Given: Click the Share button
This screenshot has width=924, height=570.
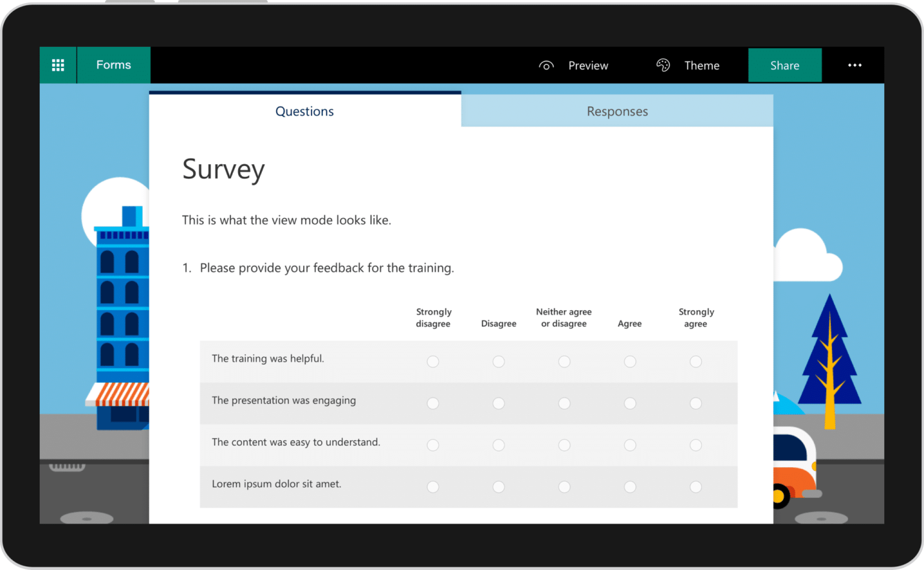Looking at the screenshot, I should coord(784,65).
